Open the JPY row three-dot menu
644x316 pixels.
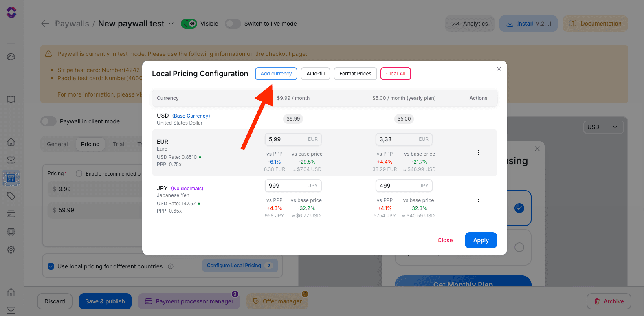pyautogui.click(x=478, y=199)
